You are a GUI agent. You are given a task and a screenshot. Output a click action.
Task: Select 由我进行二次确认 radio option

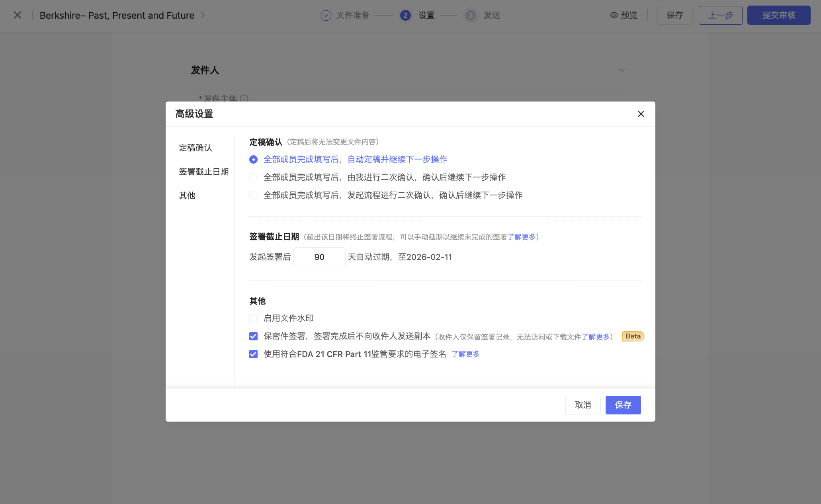tap(253, 177)
